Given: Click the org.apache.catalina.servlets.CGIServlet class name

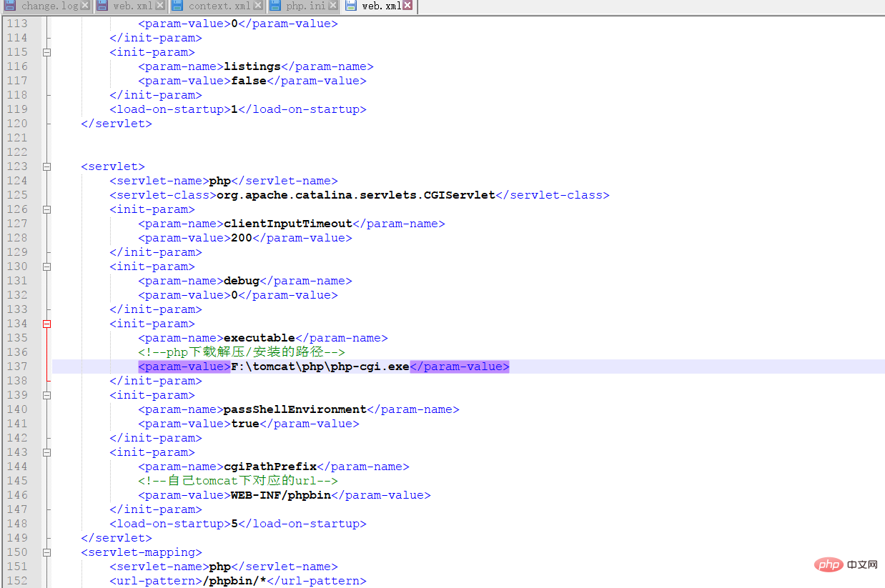Looking at the screenshot, I should click(x=356, y=195).
